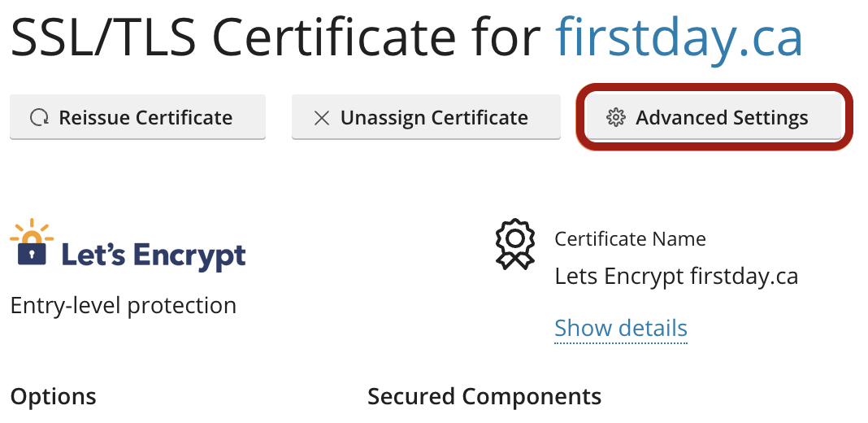Viewport: 868px width, 423px height.
Task: Expand certificate info via Show details
Action: (621, 328)
